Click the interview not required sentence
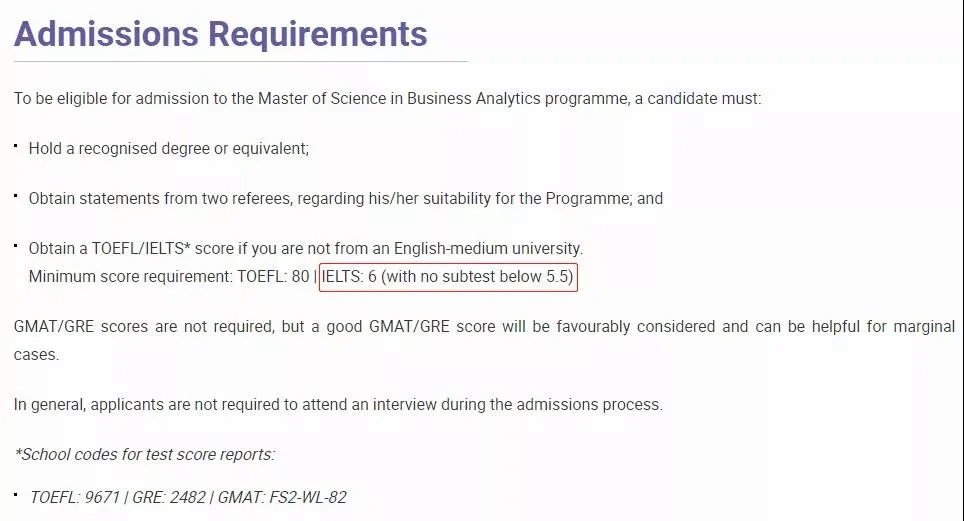This screenshot has width=964, height=521. 338,405
